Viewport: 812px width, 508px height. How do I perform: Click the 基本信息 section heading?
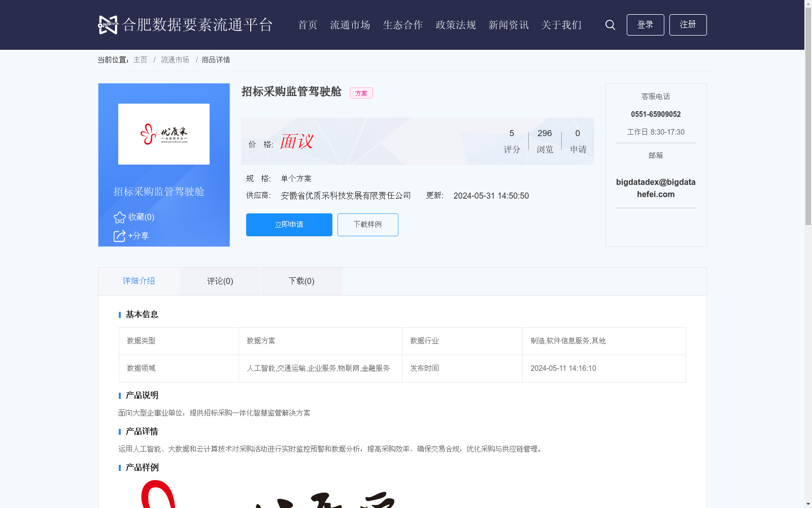pos(142,314)
